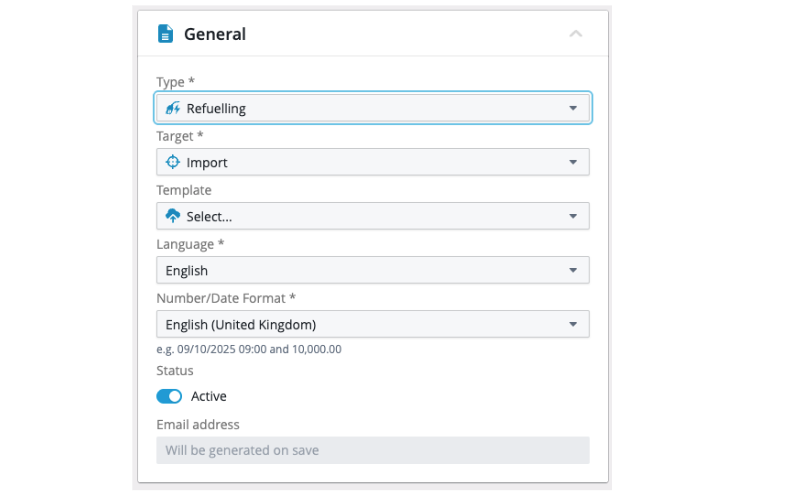
Task: Click the Active label beside the switch
Action: (x=209, y=396)
